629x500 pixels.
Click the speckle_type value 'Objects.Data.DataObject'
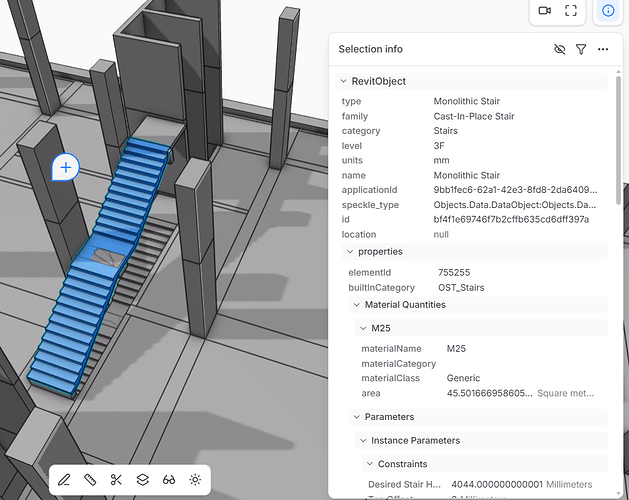pyautogui.click(x=515, y=205)
